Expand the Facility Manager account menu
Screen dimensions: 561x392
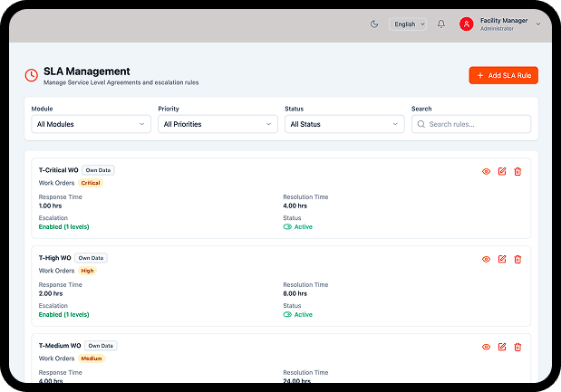537,24
